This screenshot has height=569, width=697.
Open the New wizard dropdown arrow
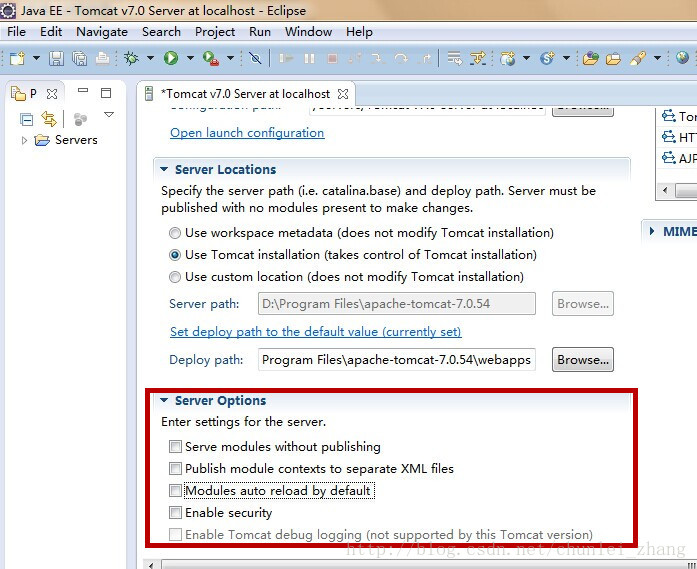click(36, 58)
